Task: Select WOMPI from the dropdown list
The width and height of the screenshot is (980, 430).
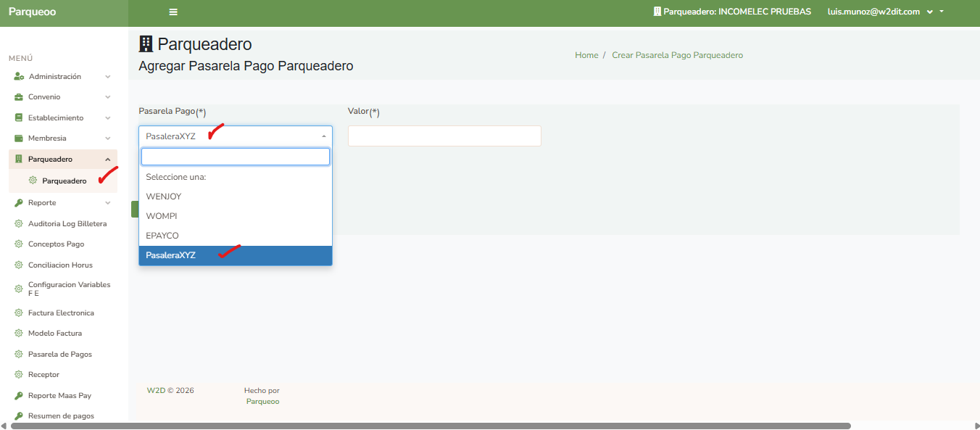Action: coord(162,216)
